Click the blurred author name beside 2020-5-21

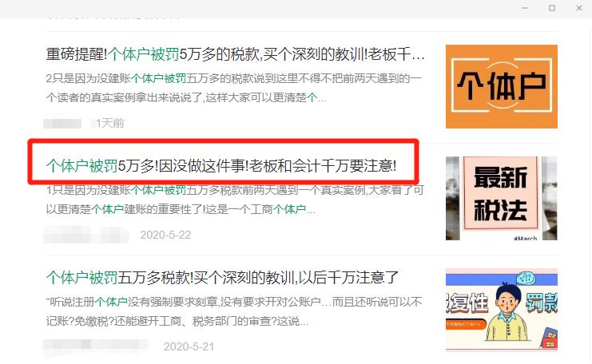coord(96,346)
